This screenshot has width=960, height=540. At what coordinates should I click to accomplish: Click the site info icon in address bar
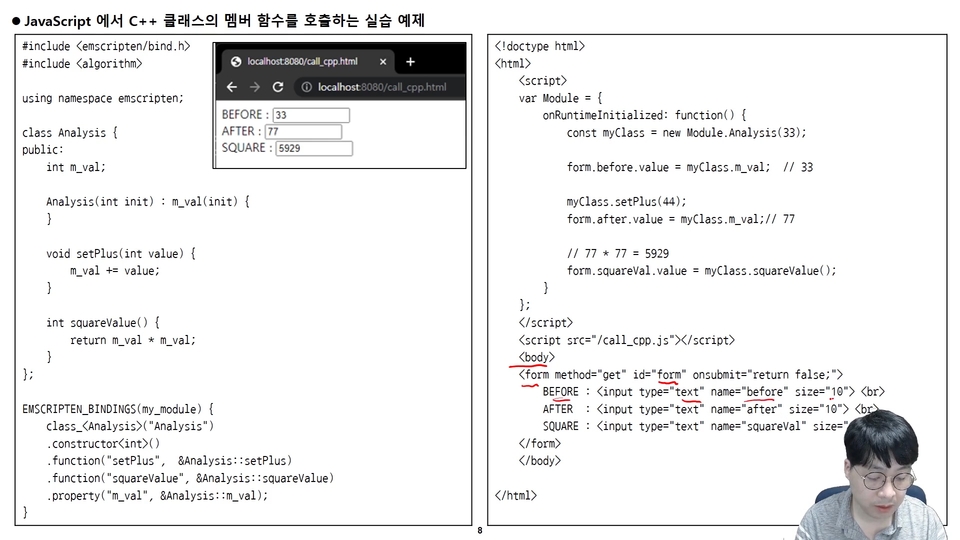306,87
